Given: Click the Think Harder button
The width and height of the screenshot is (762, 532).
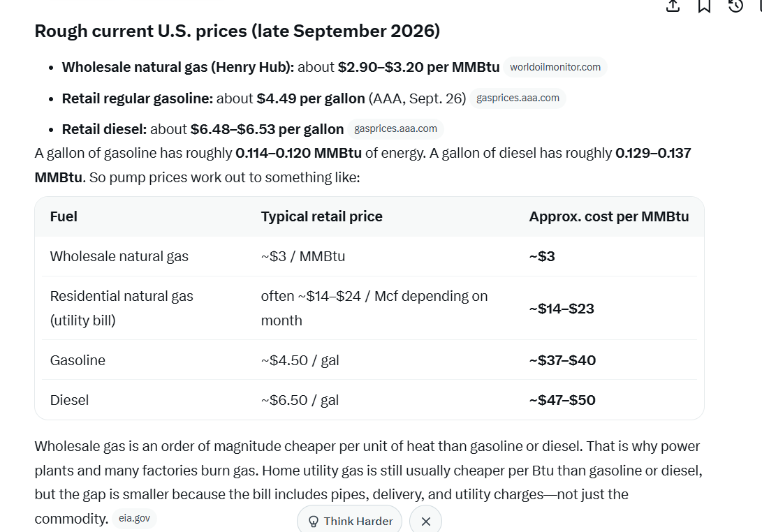Looking at the screenshot, I should coord(350,521).
